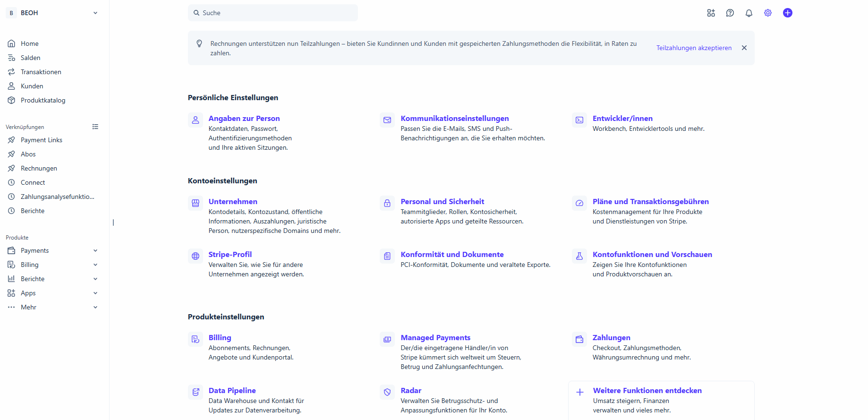This screenshot has height=420, width=868.
Task: Click the Pläne und Transaktionsgebühren gauge icon
Action: click(x=579, y=203)
